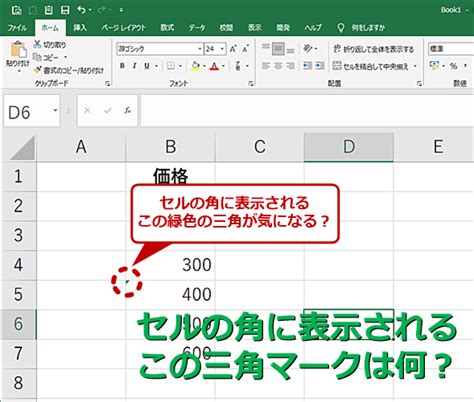Viewport: 474px width, 402px height.
Task: Open the font name dropdown
Action: [x=200, y=49]
